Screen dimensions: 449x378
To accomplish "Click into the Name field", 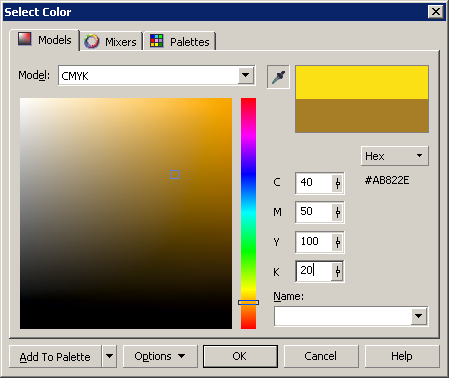I will (343, 316).
